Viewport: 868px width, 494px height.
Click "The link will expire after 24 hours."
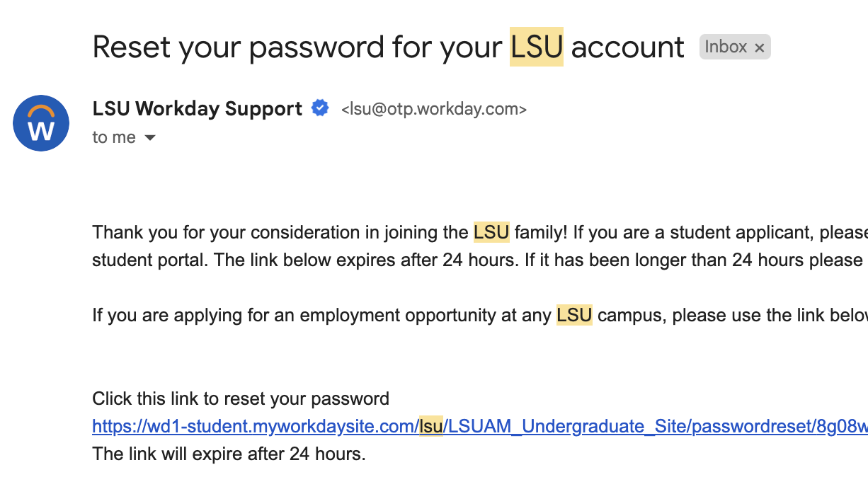(x=229, y=454)
